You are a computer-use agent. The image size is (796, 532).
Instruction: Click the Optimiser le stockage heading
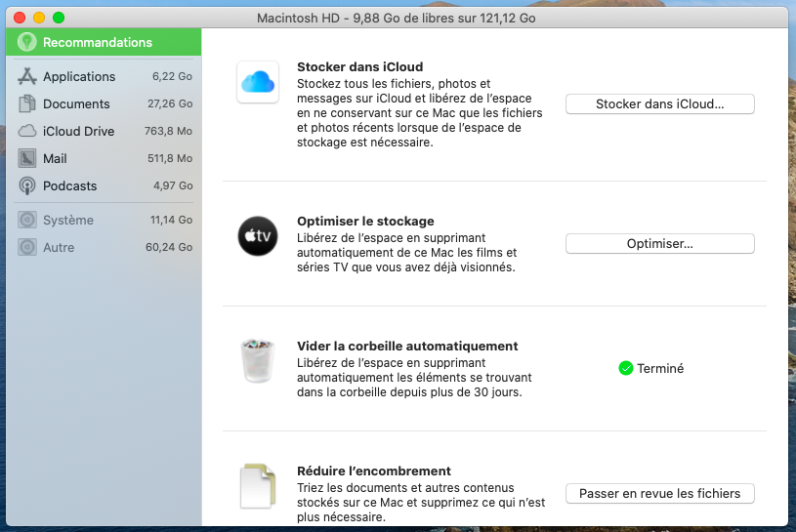(365, 222)
